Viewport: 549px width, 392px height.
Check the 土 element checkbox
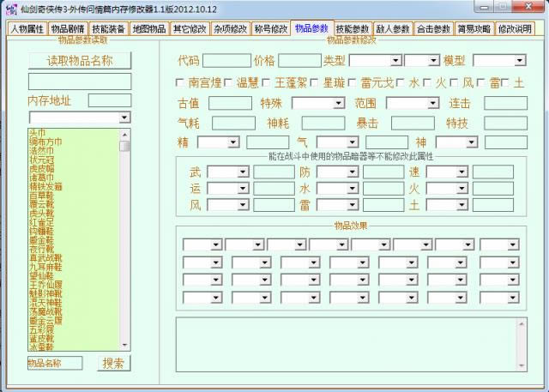coord(505,83)
